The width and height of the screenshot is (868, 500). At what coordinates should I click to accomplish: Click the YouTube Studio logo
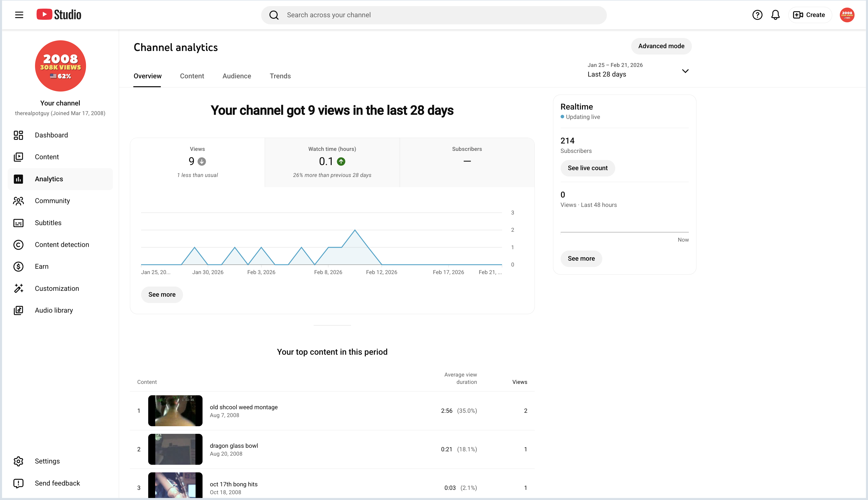point(59,15)
